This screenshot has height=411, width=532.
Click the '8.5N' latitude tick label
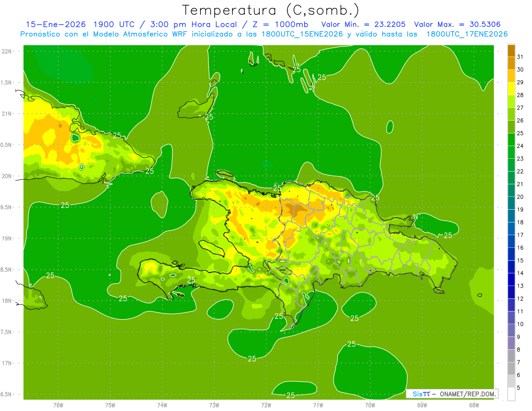point(7,270)
